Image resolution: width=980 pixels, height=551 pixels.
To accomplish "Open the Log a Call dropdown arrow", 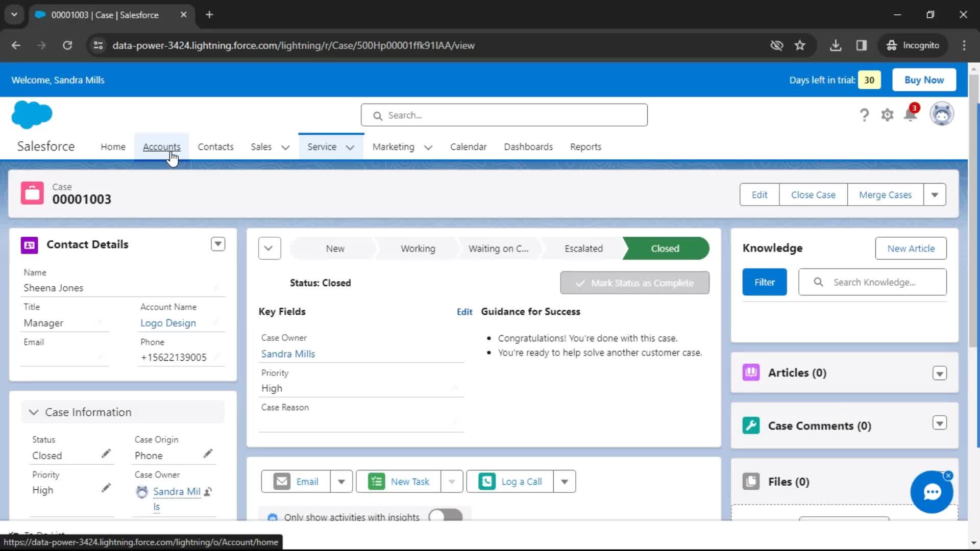I will 565,482.
